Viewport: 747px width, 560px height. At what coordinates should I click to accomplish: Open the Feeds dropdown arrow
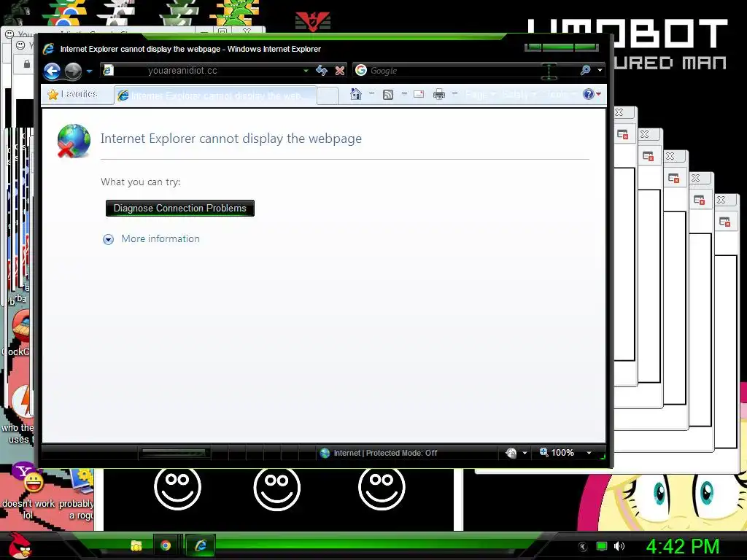click(404, 94)
